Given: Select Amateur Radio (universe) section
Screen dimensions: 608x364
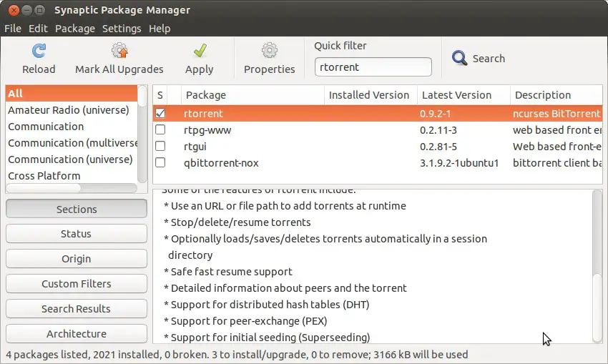Looking at the screenshot, I should coord(72,110).
